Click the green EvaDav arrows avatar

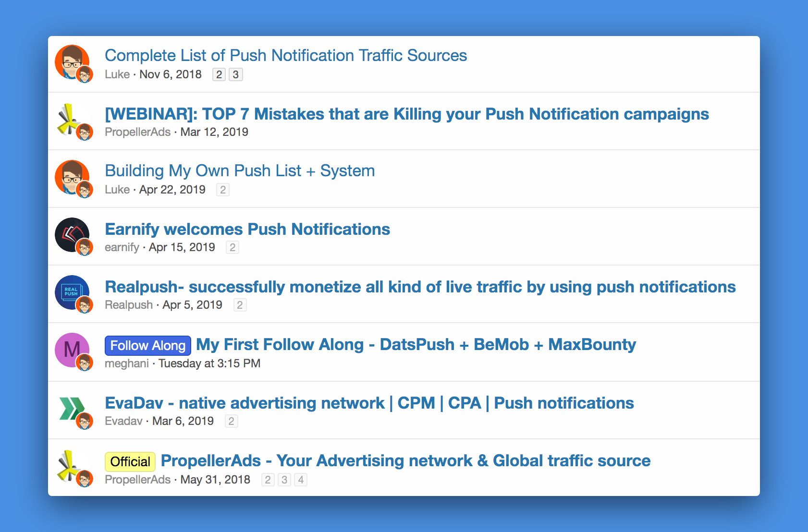click(x=72, y=409)
